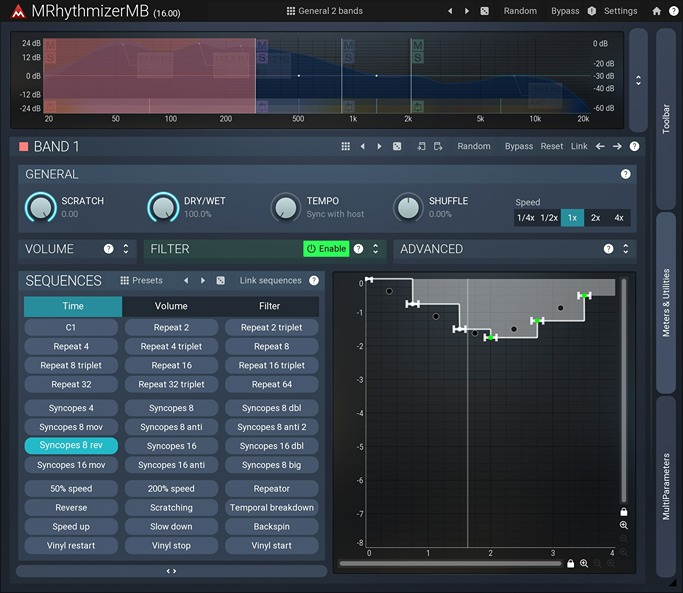Open Sequences help icon

point(314,281)
